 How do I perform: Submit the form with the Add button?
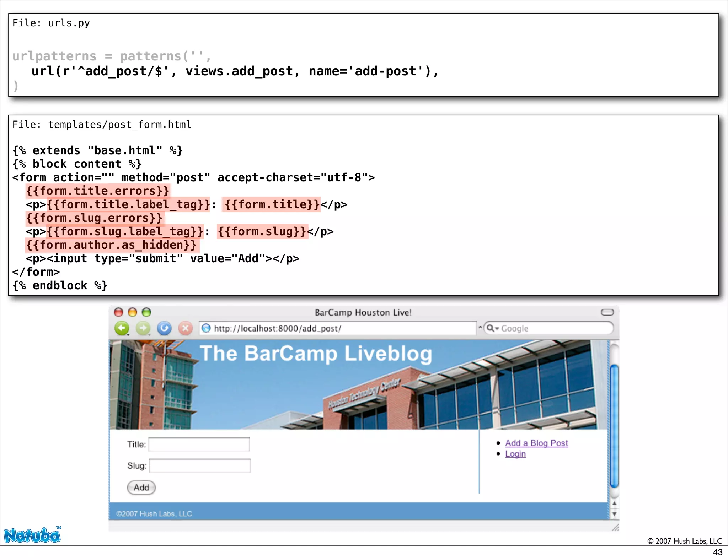141,488
